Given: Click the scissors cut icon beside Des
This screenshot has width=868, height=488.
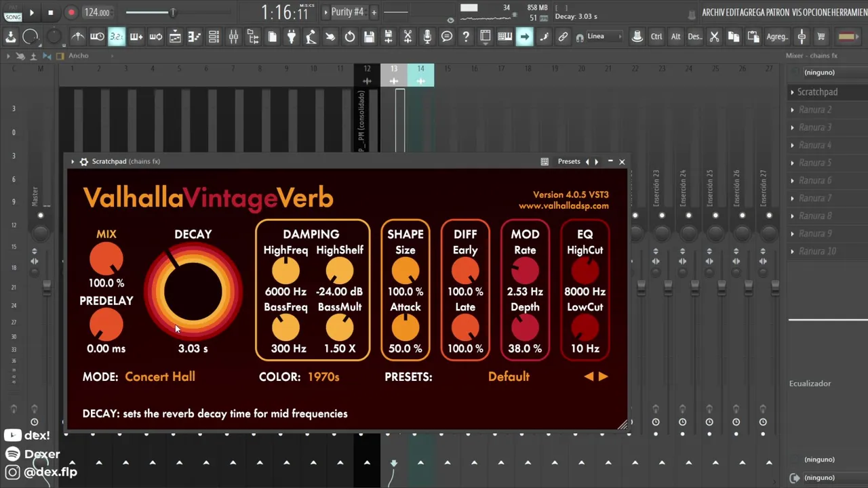Looking at the screenshot, I should pyautogui.click(x=714, y=37).
